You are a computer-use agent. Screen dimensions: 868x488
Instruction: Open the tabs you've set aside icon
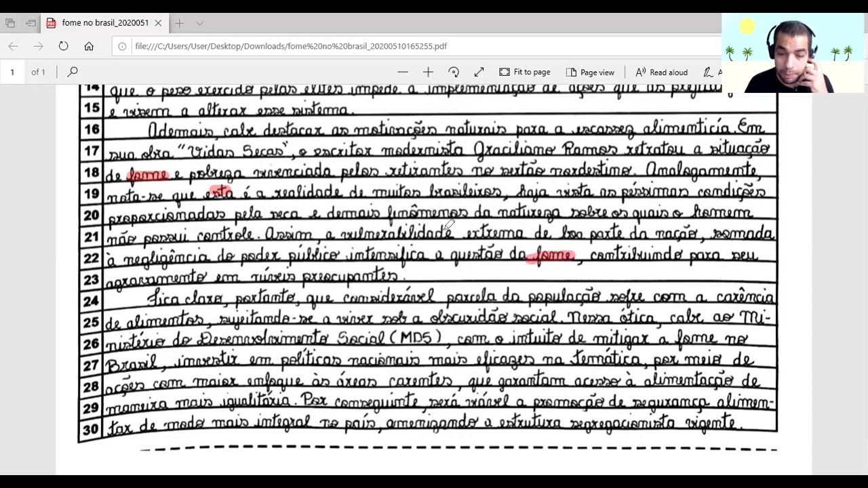[10, 23]
